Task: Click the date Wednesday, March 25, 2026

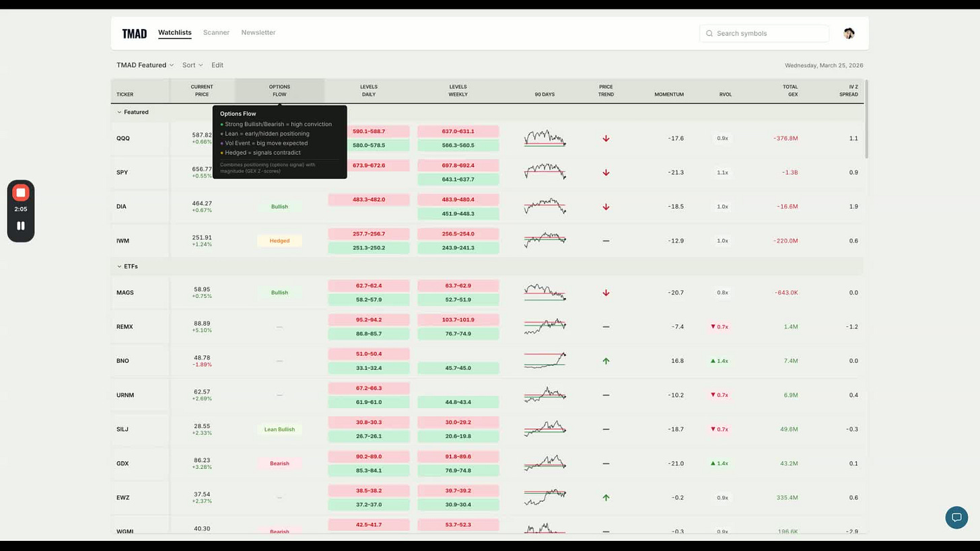Action: click(824, 66)
